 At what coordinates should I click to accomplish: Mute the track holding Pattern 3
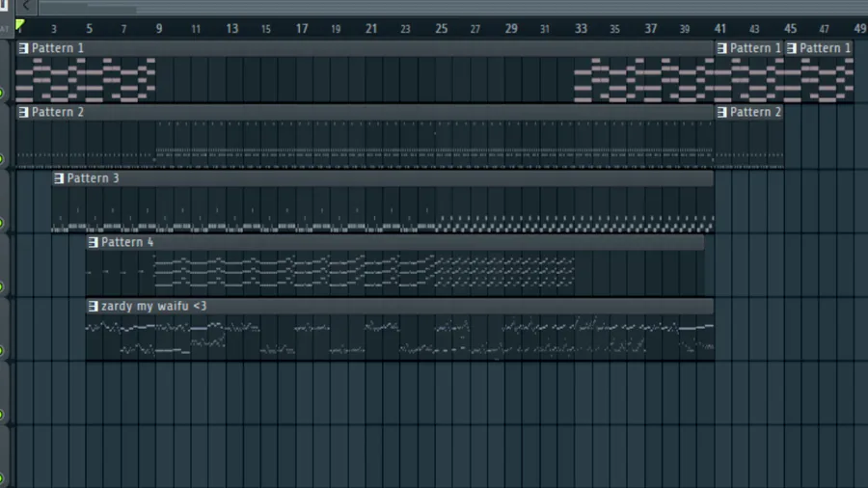click(x=2, y=223)
